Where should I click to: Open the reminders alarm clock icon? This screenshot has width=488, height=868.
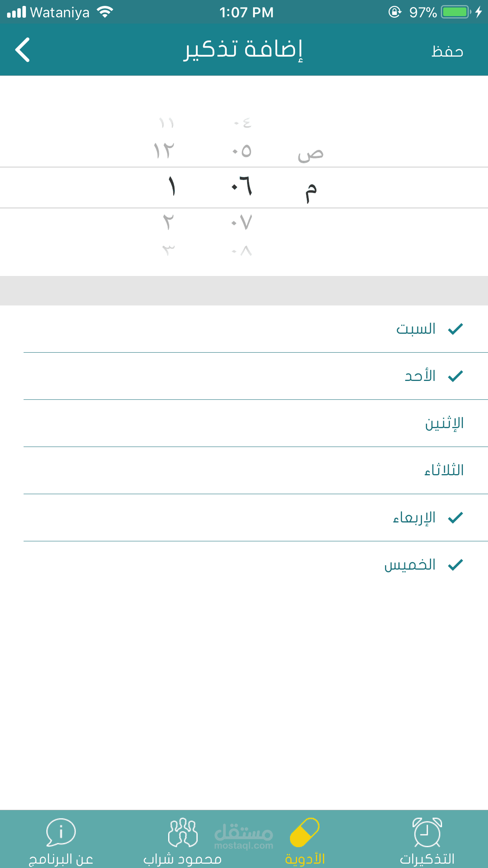427,832
